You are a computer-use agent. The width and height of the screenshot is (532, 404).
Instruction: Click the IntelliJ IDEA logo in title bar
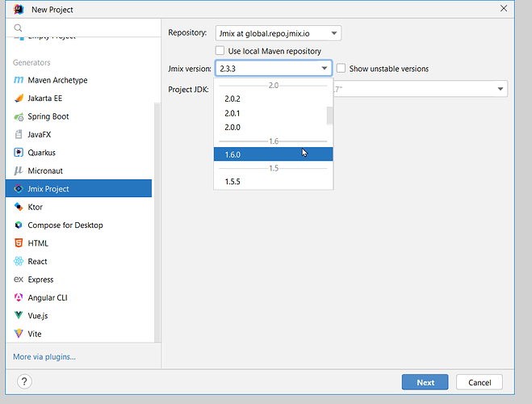pos(19,10)
